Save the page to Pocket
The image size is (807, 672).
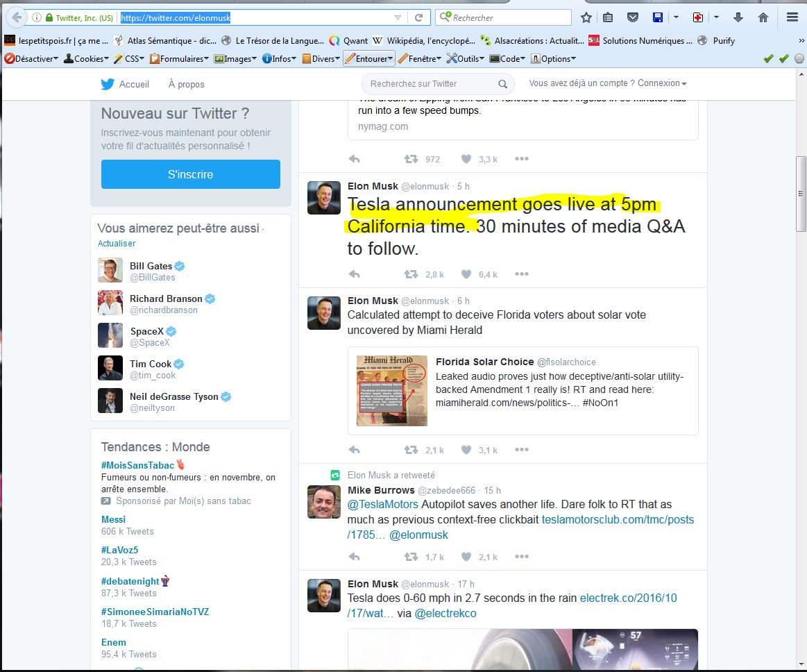pos(632,17)
